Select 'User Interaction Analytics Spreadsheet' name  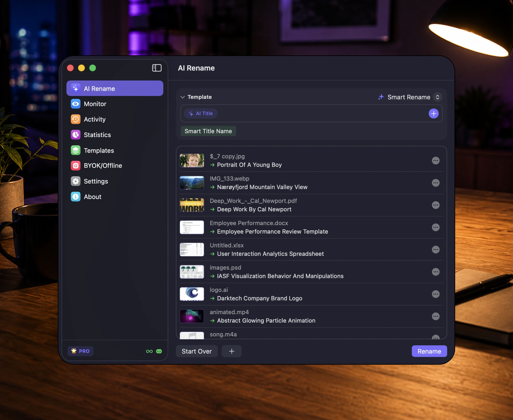tap(270, 254)
